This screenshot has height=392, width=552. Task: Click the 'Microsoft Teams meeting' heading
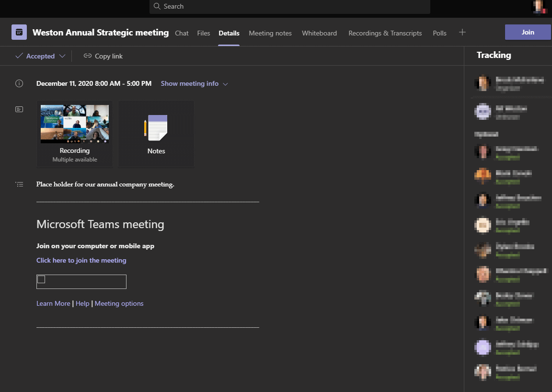tap(100, 224)
